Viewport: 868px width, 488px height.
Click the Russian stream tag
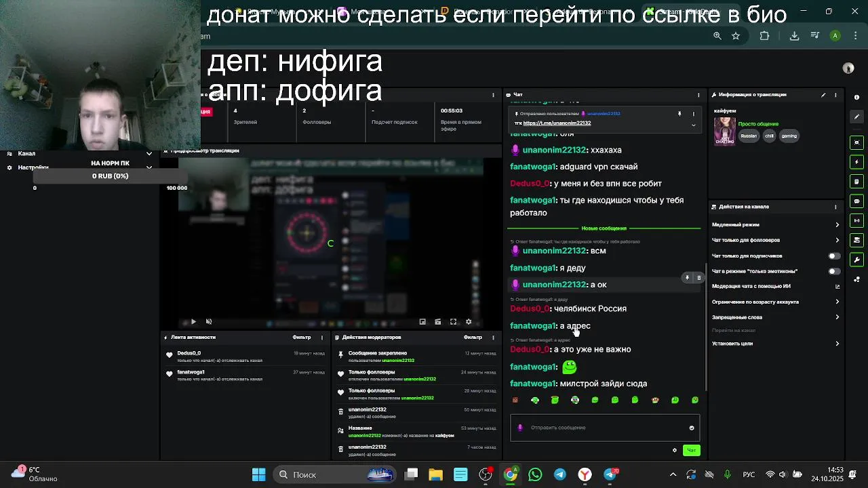[749, 136]
